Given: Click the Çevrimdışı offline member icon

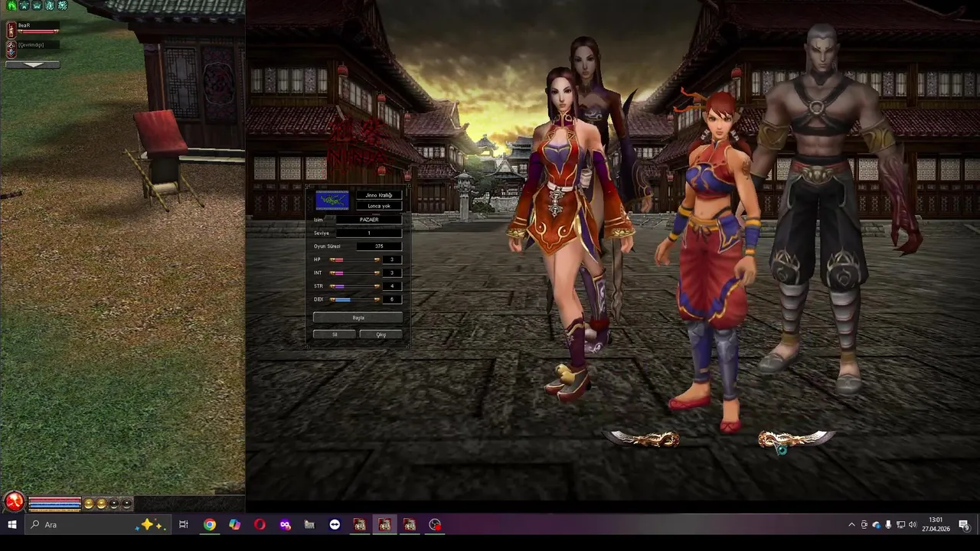Looking at the screenshot, I should (11, 48).
